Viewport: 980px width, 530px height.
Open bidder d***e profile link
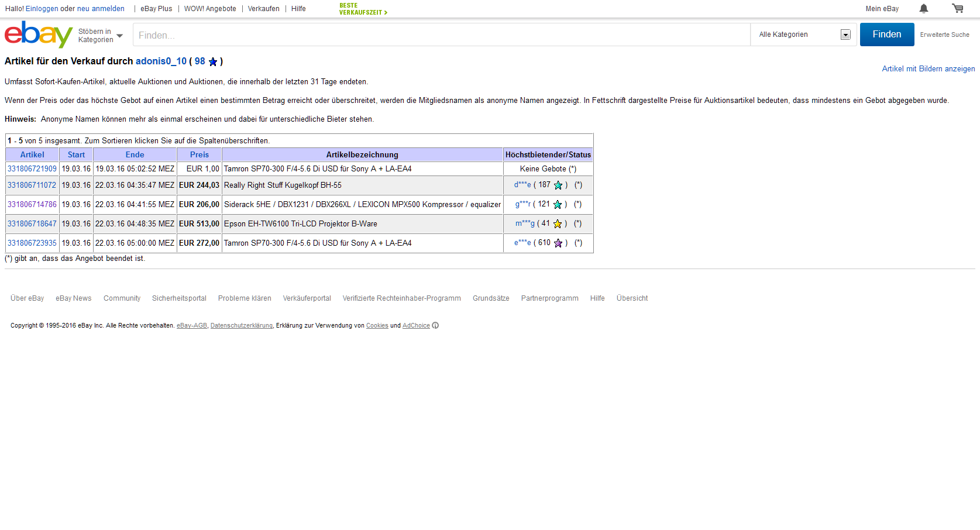point(522,185)
